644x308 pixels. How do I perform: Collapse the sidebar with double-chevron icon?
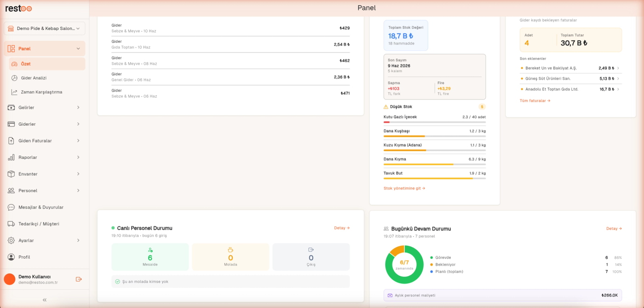[45, 300]
